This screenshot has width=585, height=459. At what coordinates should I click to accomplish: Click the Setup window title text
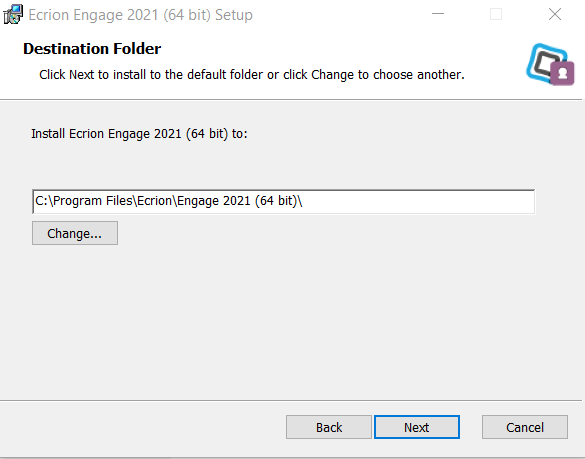[140, 15]
